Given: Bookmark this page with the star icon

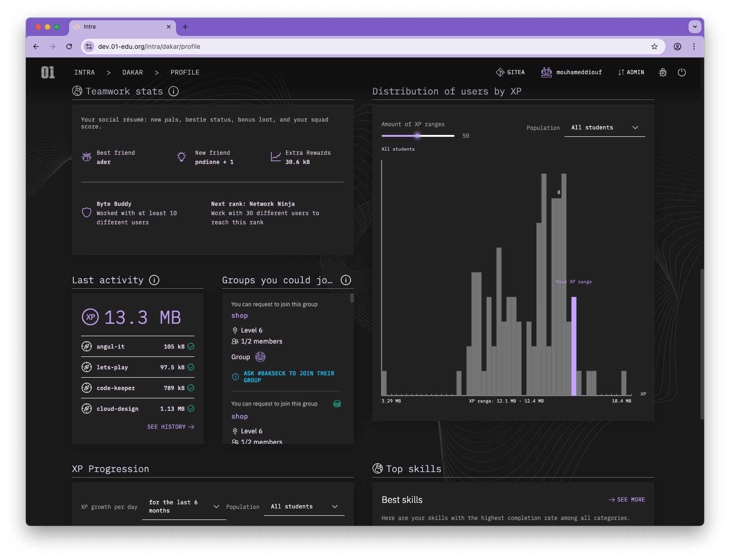Looking at the screenshot, I should click(654, 47).
